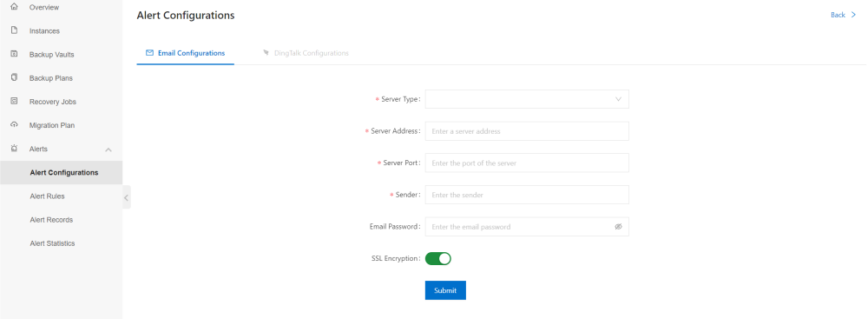Toggle the SSL Encryption switch off
Viewport: 868px width, 319px height.
(437, 258)
